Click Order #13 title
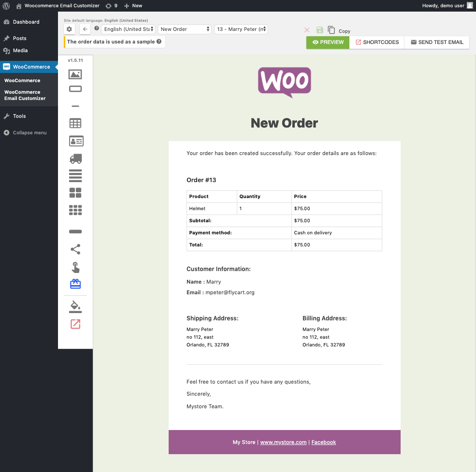Image resolution: width=476 pixels, height=472 pixels. [201, 180]
